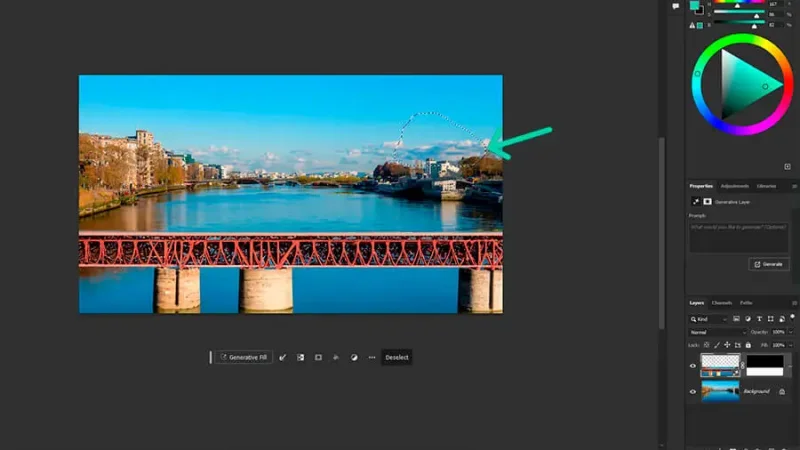Open the Opacity slider dropdown arrow
This screenshot has width=800, height=450.
pyautogui.click(x=791, y=332)
